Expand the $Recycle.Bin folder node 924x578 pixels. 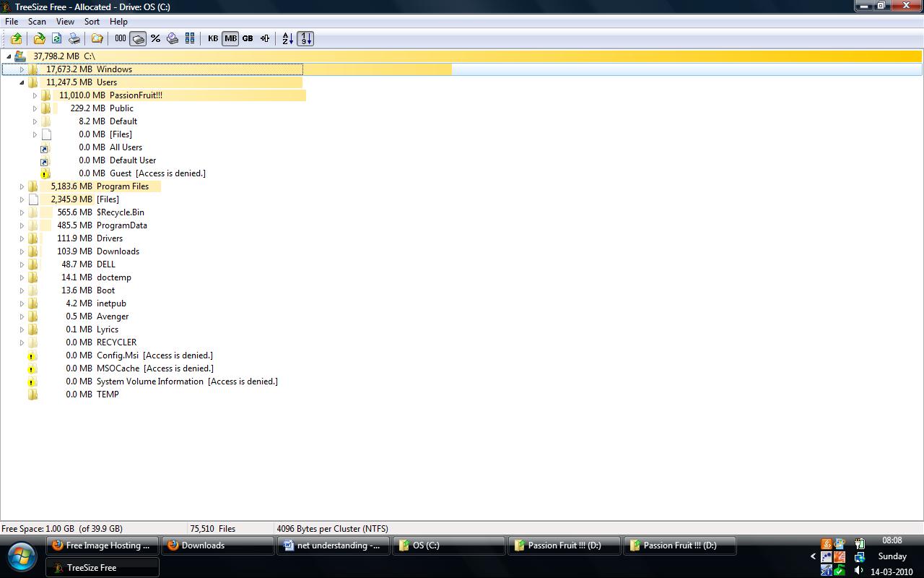(x=22, y=212)
